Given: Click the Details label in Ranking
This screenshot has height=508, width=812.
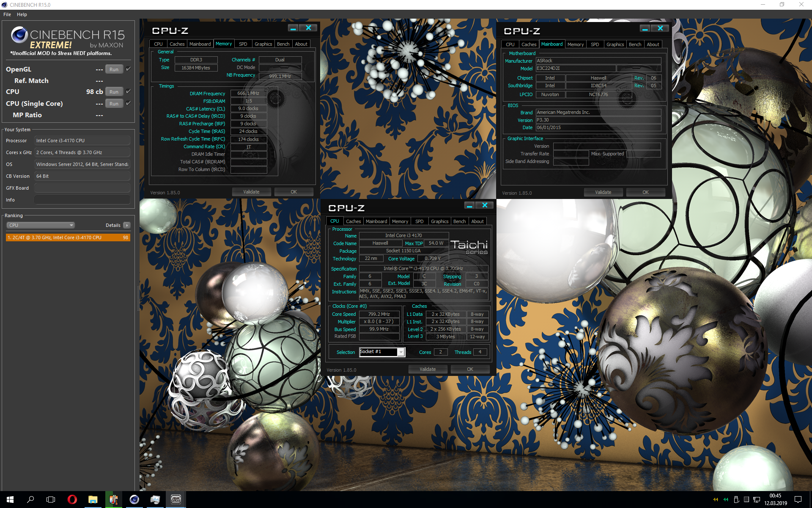Looking at the screenshot, I should point(113,225).
